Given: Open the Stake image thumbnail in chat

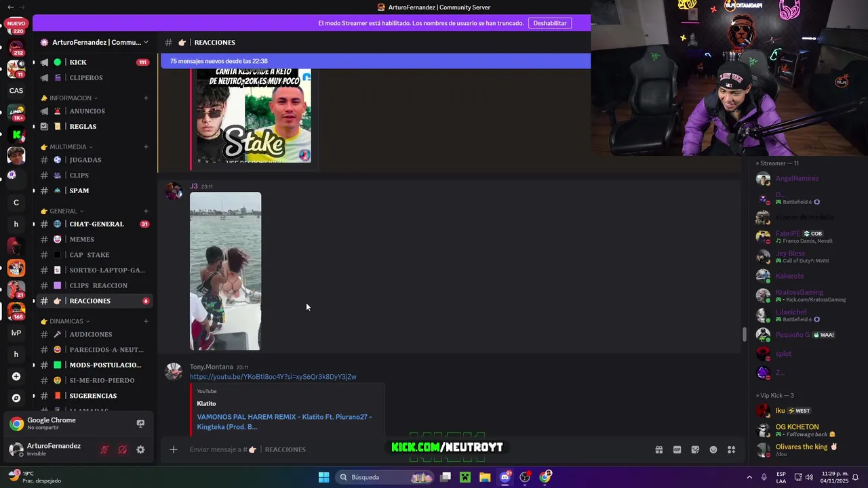Looking at the screenshot, I should point(254,115).
